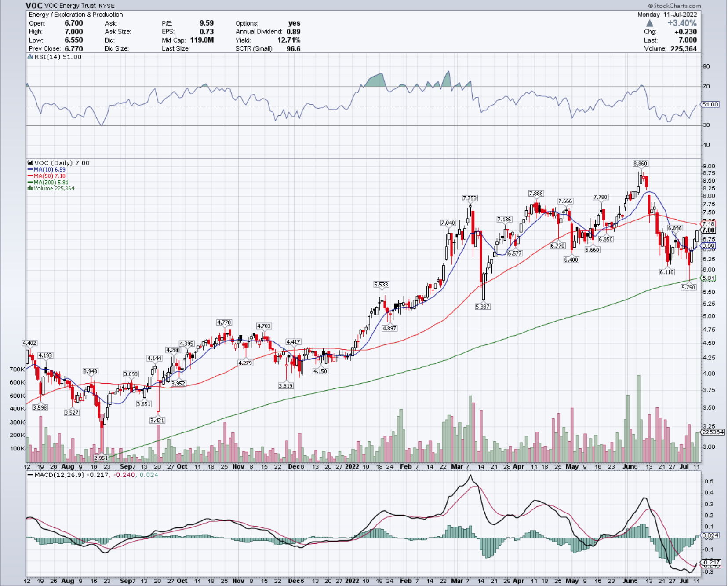
Task: Click the 7.780 price label
Action: coord(601,197)
